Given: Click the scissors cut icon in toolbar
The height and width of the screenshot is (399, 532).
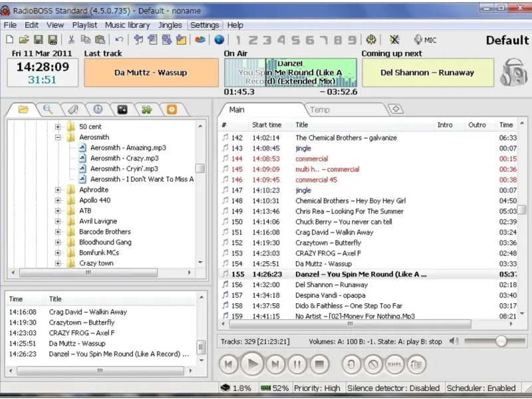Looking at the screenshot, I should 71,40.
